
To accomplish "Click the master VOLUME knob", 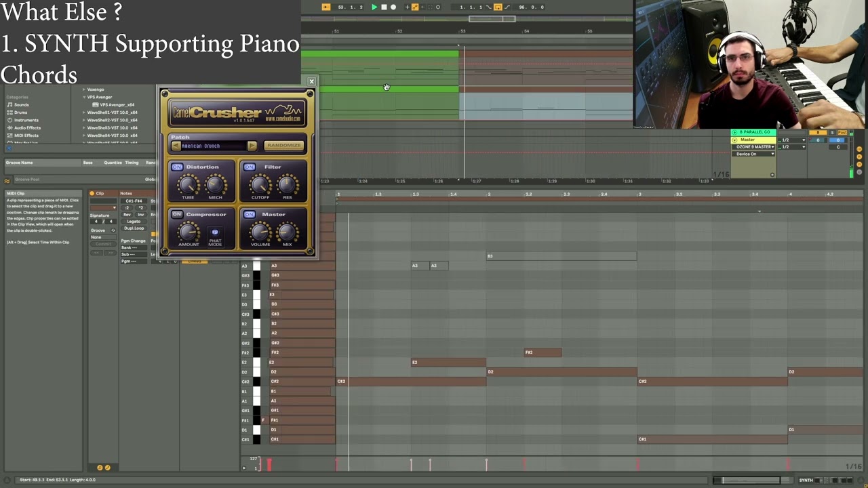I will pyautogui.click(x=260, y=232).
